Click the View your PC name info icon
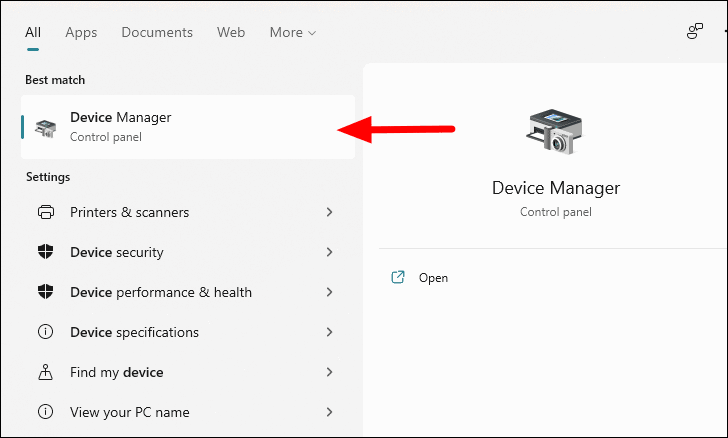The width and height of the screenshot is (728, 438). point(46,412)
